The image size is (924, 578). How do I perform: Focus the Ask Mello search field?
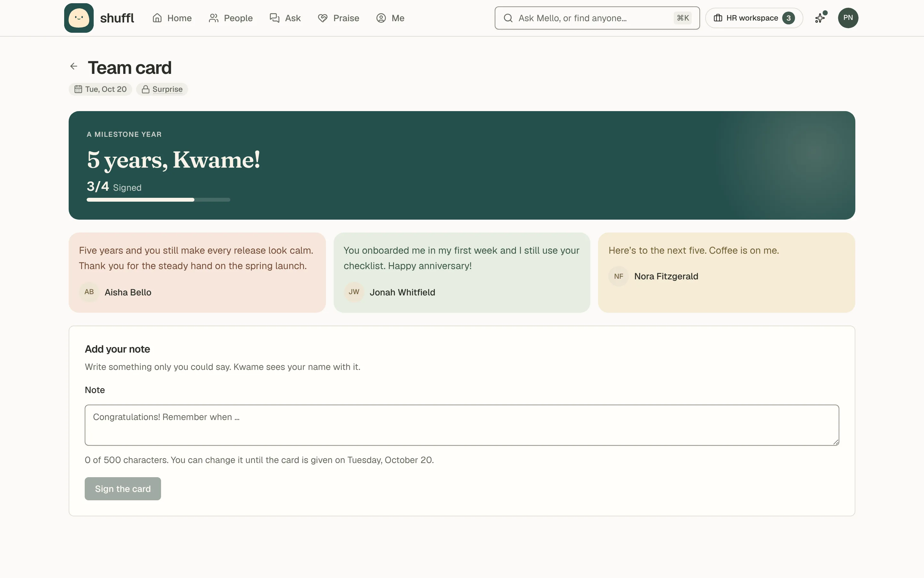(x=597, y=18)
